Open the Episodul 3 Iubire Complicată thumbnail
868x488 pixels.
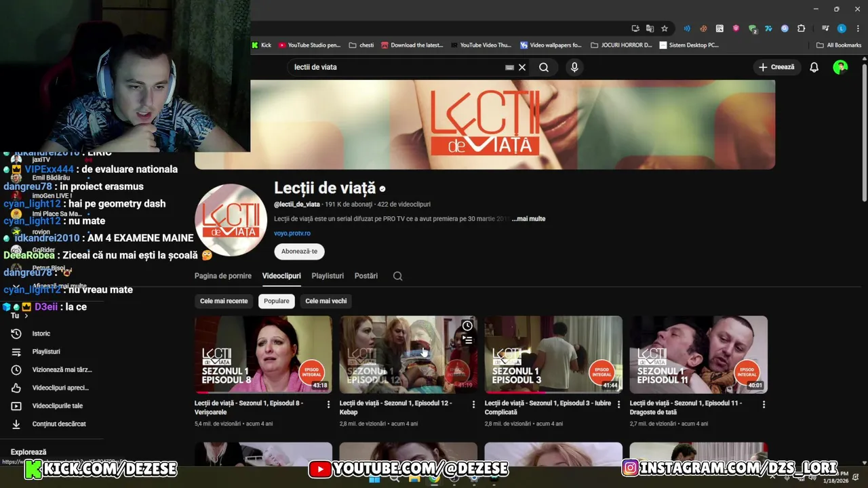(x=553, y=354)
